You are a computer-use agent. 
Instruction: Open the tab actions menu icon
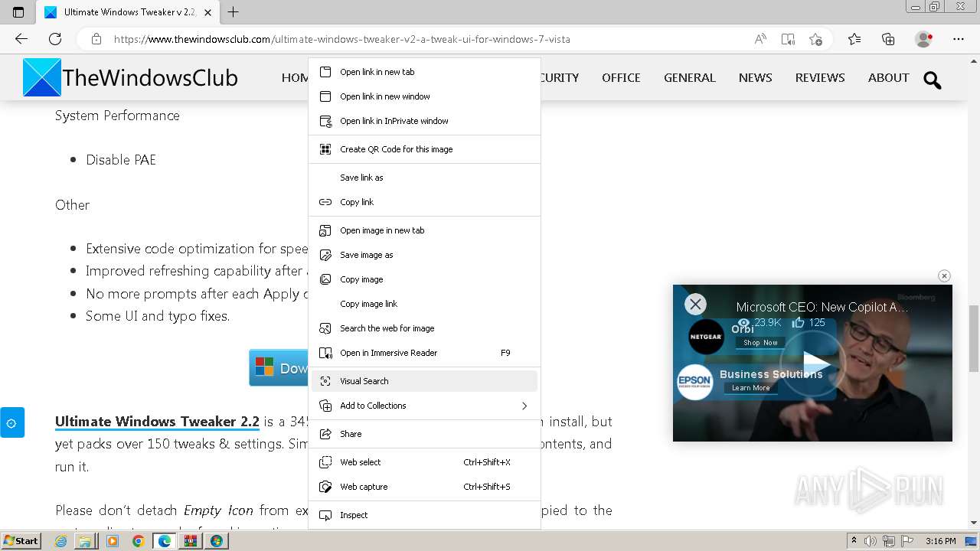(18, 12)
